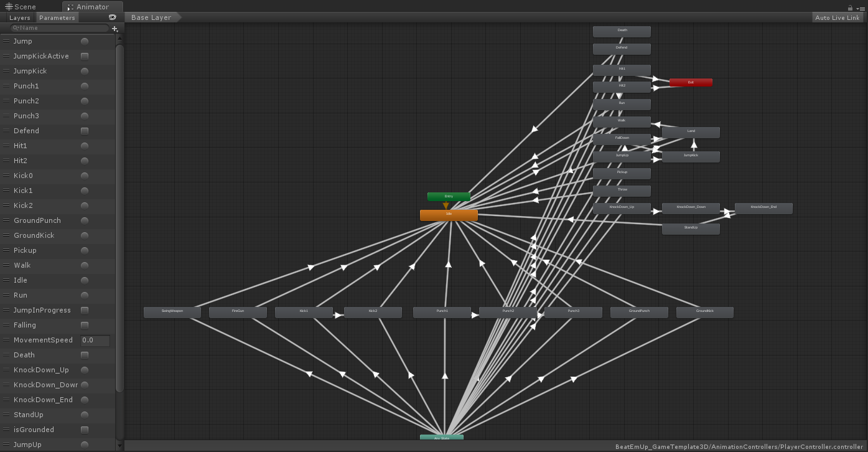Click the reorder handle beside Hit2
The width and height of the screenshot is (868, 452).
click(x=6, y=161)
